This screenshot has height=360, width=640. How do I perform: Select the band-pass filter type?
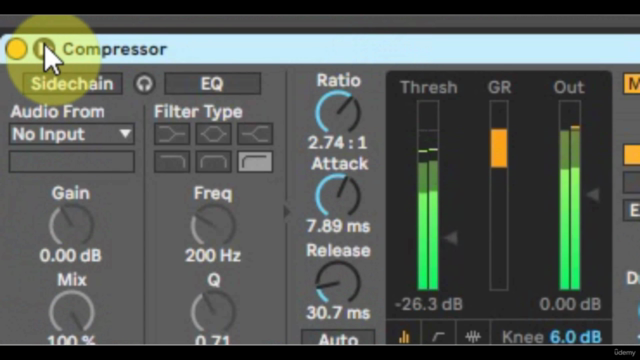pos(213,162)
